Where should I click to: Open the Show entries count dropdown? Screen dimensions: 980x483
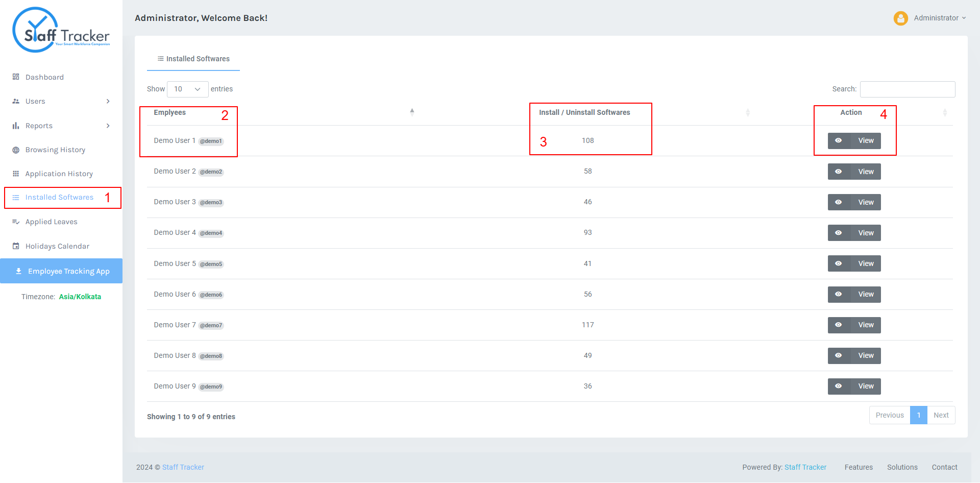coord(188,89)
